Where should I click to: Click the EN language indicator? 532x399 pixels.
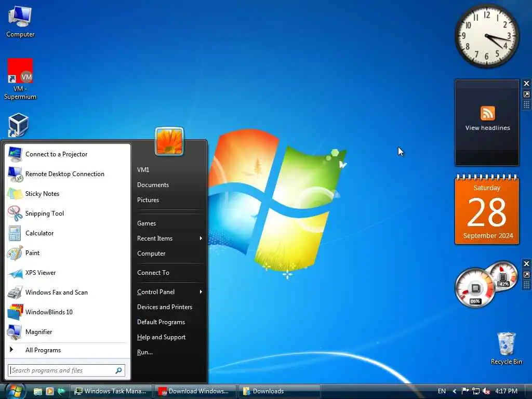click(442, 391)
